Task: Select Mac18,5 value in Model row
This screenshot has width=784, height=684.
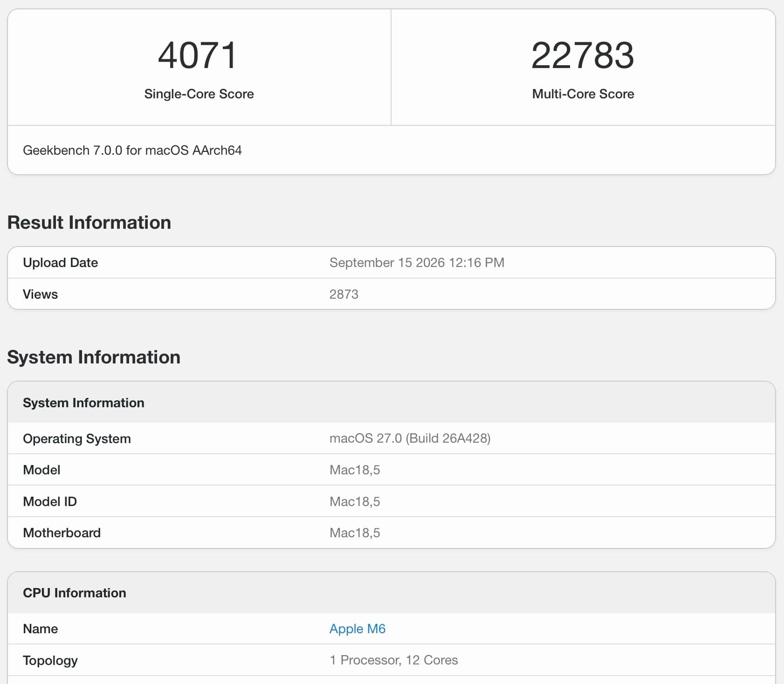Action: pos(355,470)
